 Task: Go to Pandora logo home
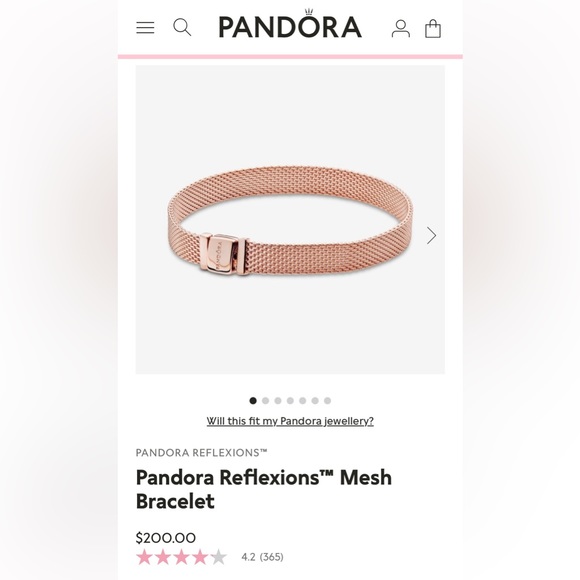pos(290,24)
